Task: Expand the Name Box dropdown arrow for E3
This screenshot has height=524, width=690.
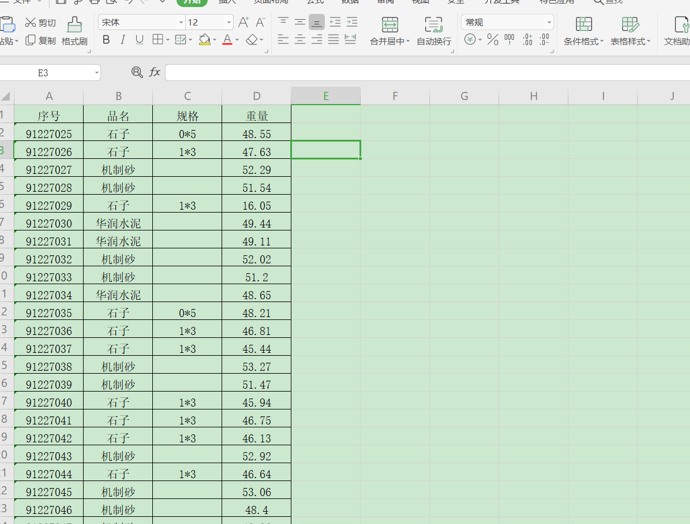Action: point(96,73)
